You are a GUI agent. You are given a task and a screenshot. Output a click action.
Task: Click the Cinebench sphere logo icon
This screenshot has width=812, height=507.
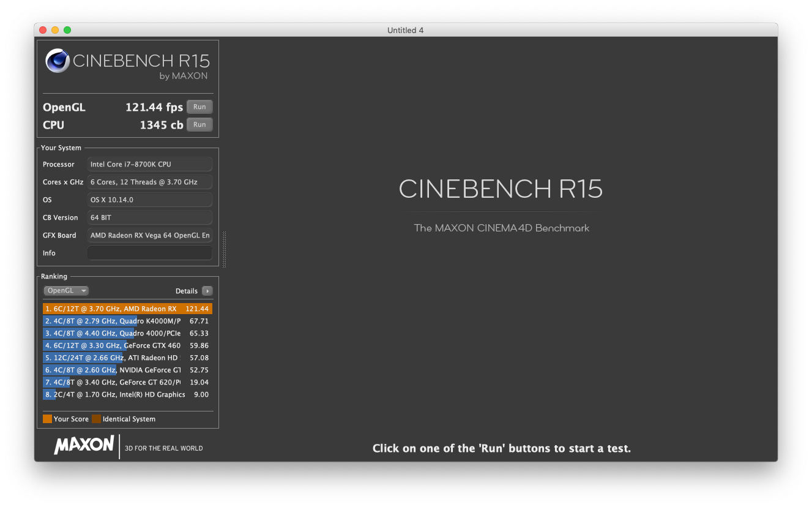click(x=58, y=61)
